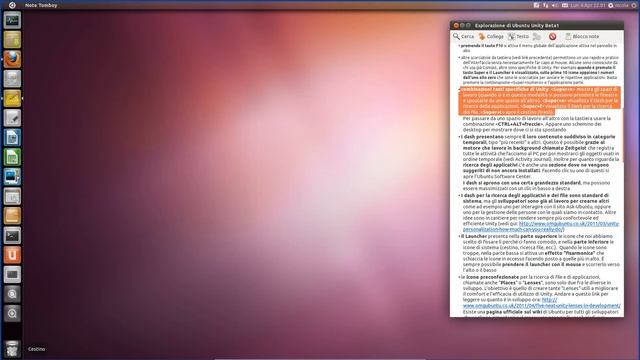Click the red delete note icon

(552, 36)
